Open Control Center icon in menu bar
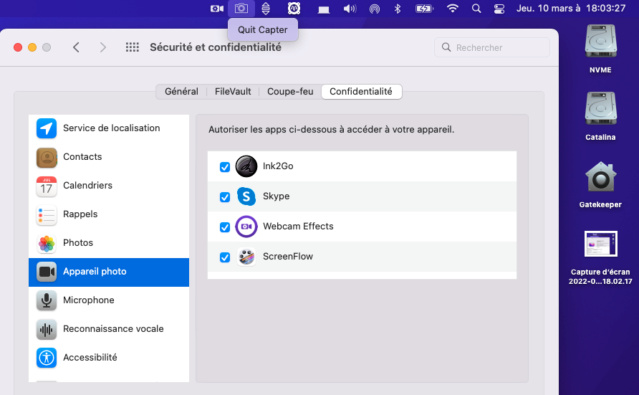This screenshot has width=639, height=395. point(499,9)
